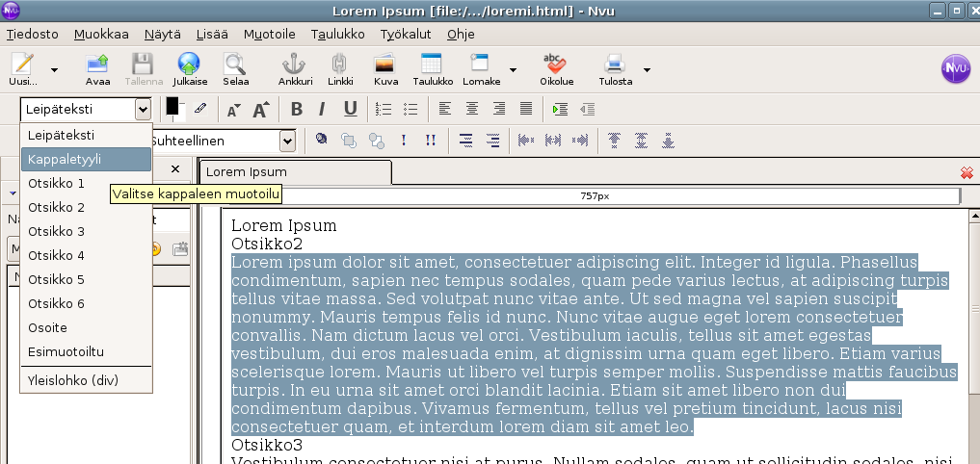Viewport: 980px width, 464px height.
Task: Click the Ankkuri anchor icon
Action: tap(295, 67)
